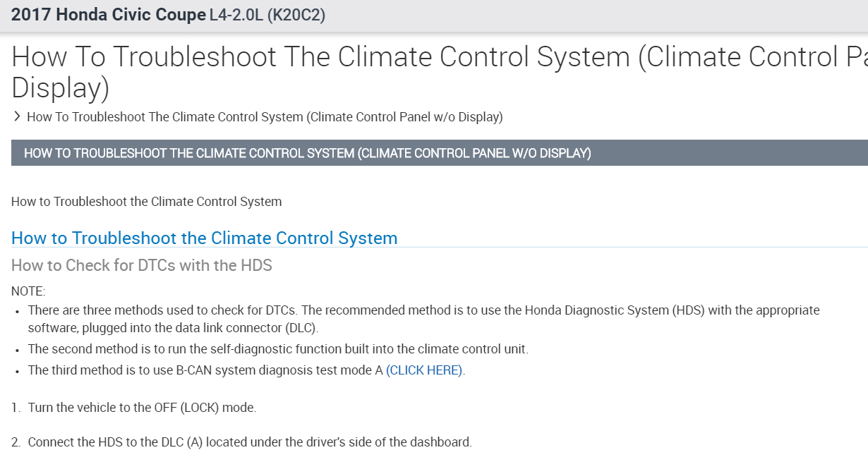Click the blue 'How to Troubleshoot the Climate Control System' heading
The height and width of the screenshot is (462, 868).
(204, 238)
